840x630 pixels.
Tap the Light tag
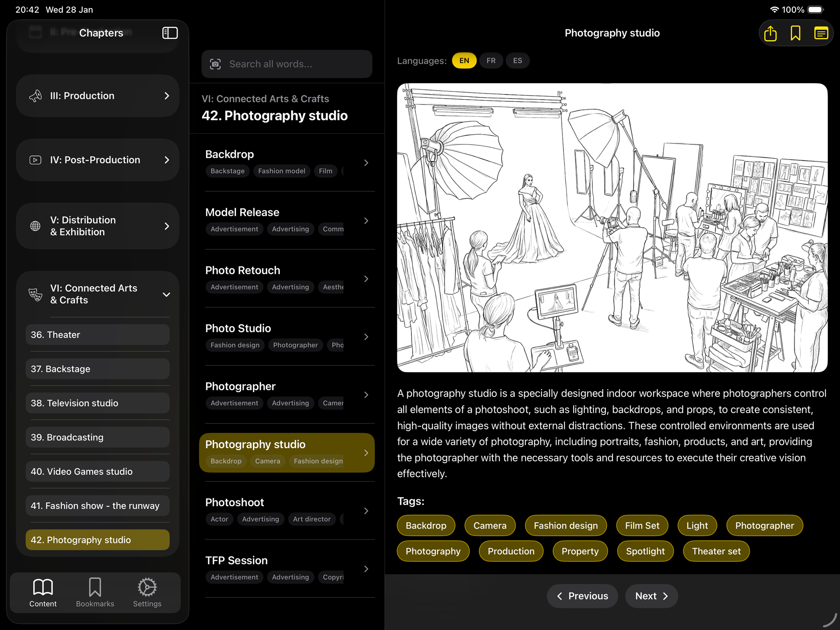[697, 525]
